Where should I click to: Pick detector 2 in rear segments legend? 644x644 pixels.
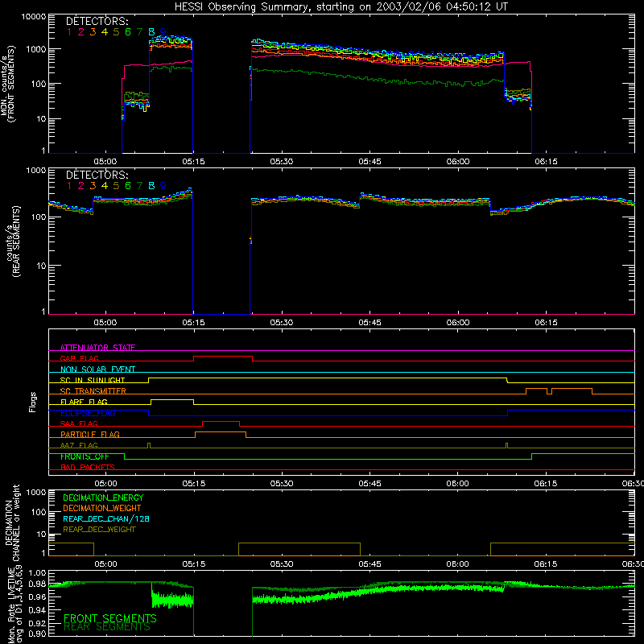[81, 186]
